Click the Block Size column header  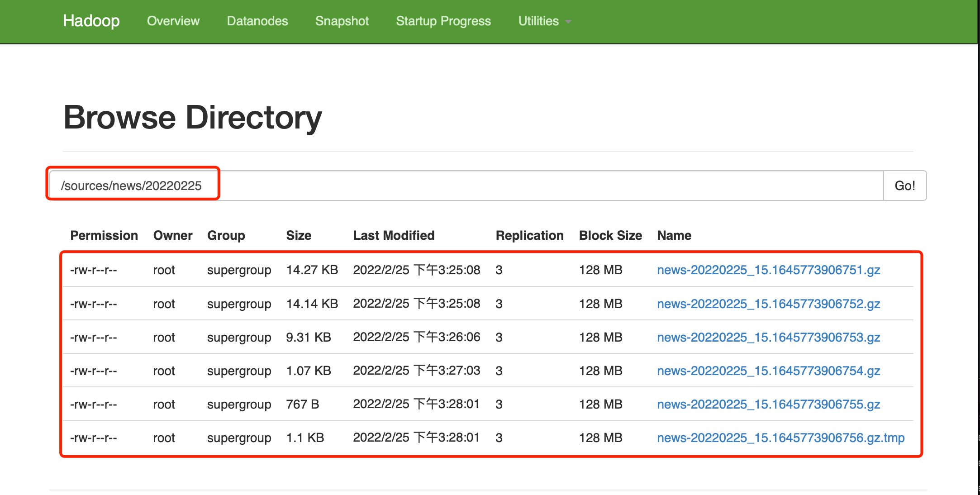coord(611,235)
